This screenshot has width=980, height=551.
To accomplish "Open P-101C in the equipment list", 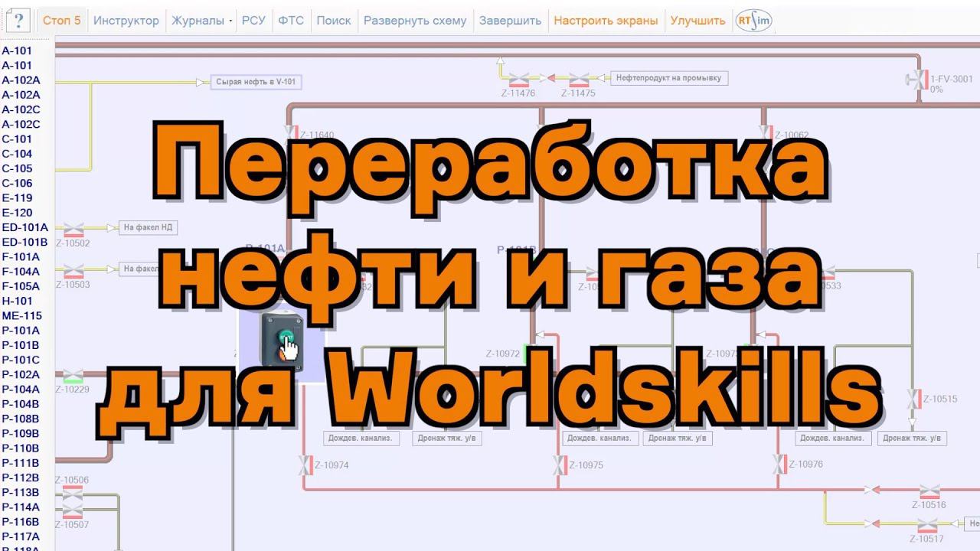I will (x=21, y=360).
